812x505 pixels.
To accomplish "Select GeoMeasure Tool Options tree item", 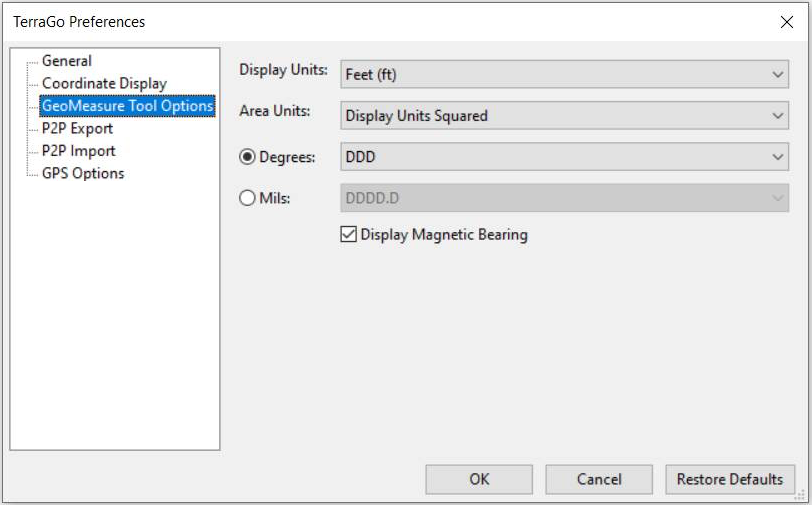I will pyautogui.click(x=127, y=106).
